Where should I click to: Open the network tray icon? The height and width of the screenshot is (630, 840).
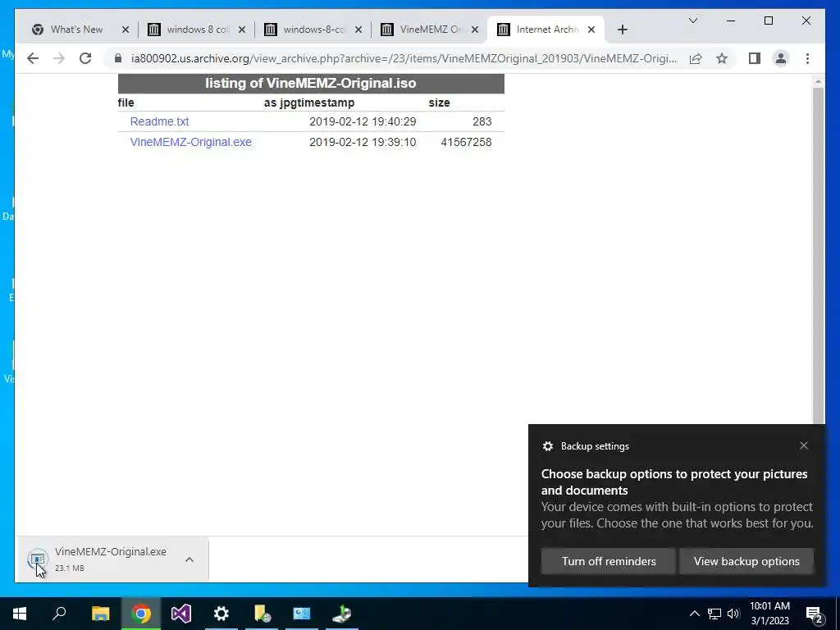click(714, 614)
